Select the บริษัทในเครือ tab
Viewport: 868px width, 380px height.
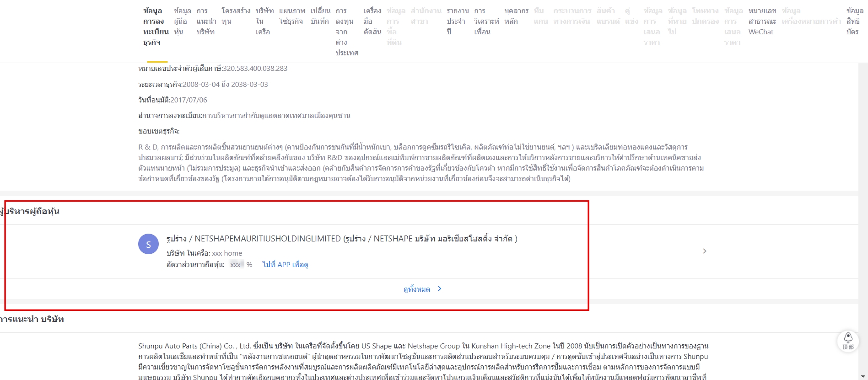click(264, 21)
